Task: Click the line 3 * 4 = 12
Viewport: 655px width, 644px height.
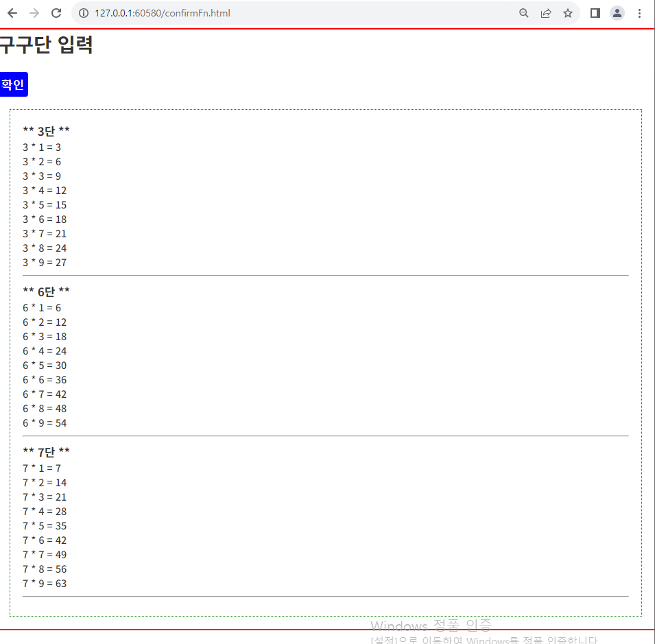Action: pos(45,191)
